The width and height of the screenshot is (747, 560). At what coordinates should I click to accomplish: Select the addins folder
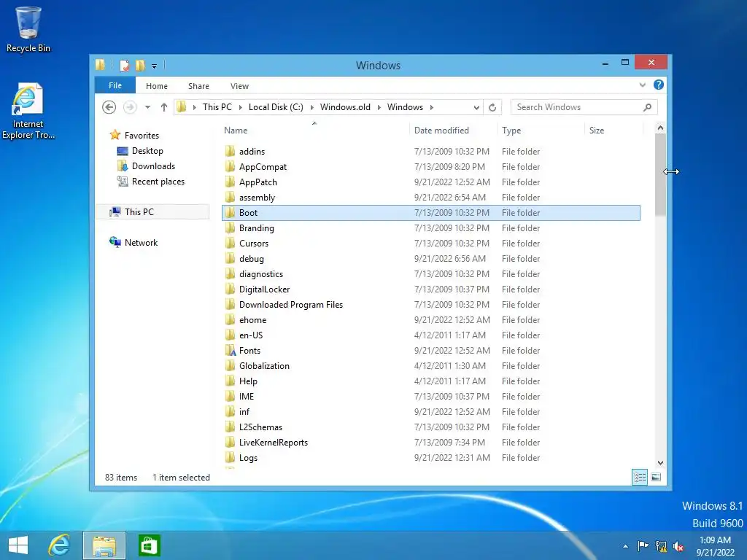[252, 152]
